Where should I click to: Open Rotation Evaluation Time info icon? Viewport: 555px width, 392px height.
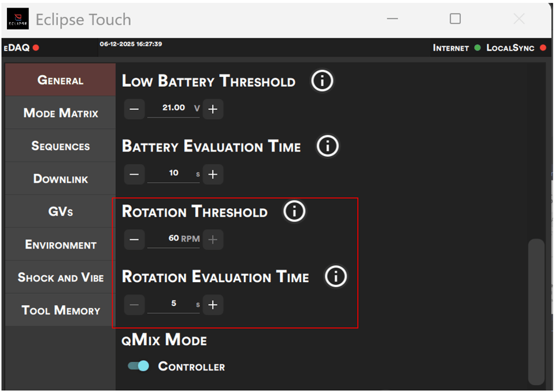pyautogui.click(x=335, y=276)
